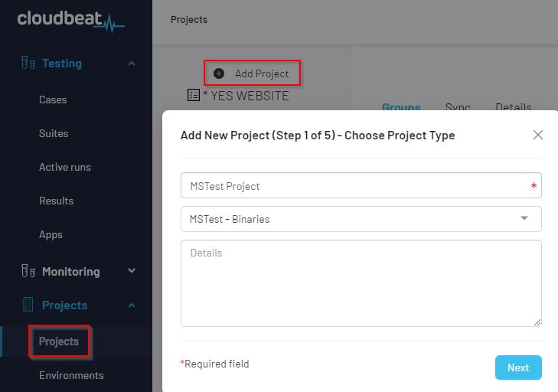
Task: Expand the Monitoring sidebar section
Action: (132, 271)
